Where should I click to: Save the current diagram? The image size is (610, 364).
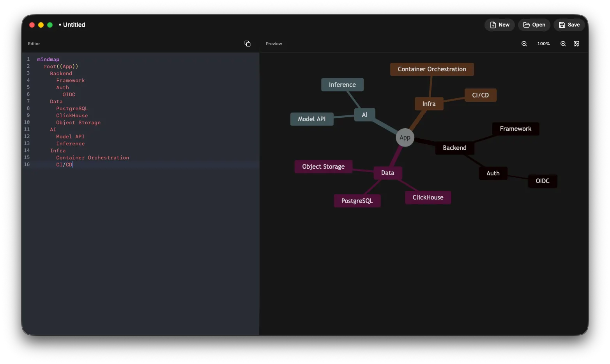point(569,25)
